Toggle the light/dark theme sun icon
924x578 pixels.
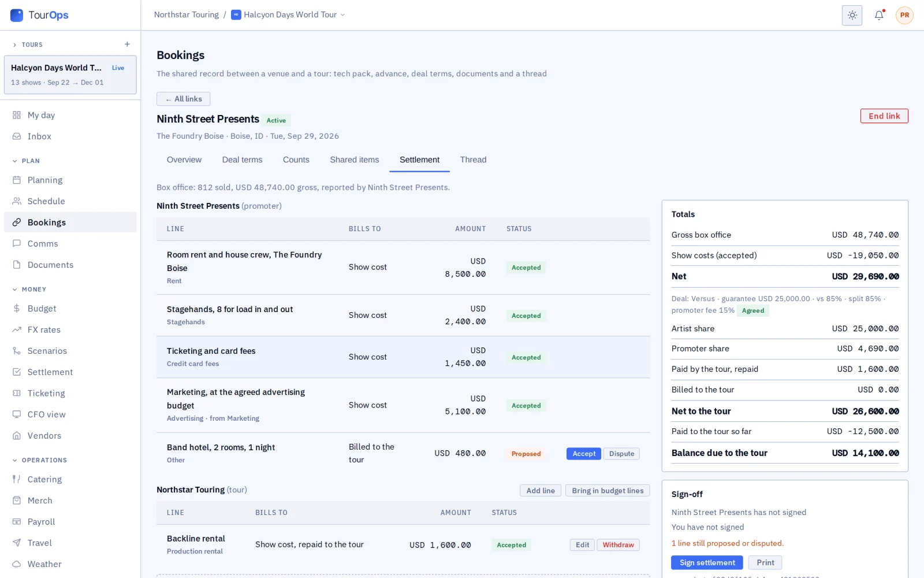point(852,15)
